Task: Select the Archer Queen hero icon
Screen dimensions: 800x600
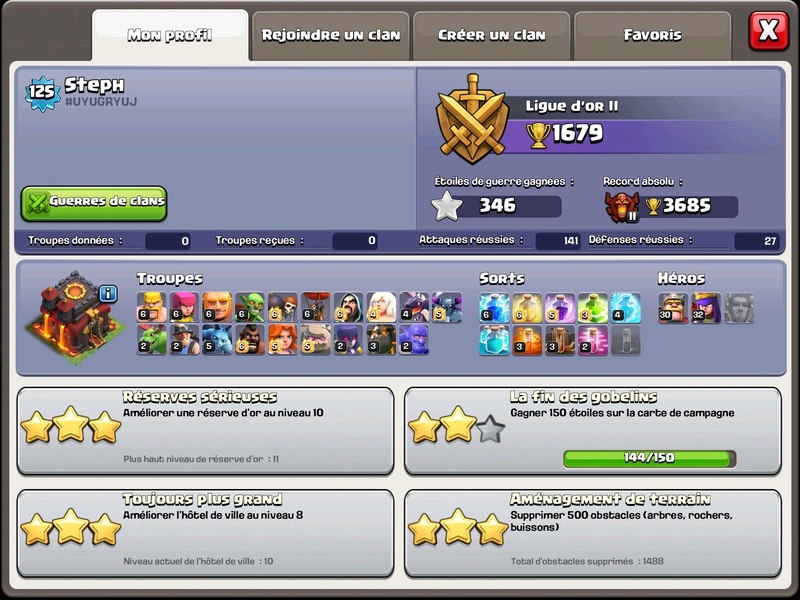Action: pos(706,308)
